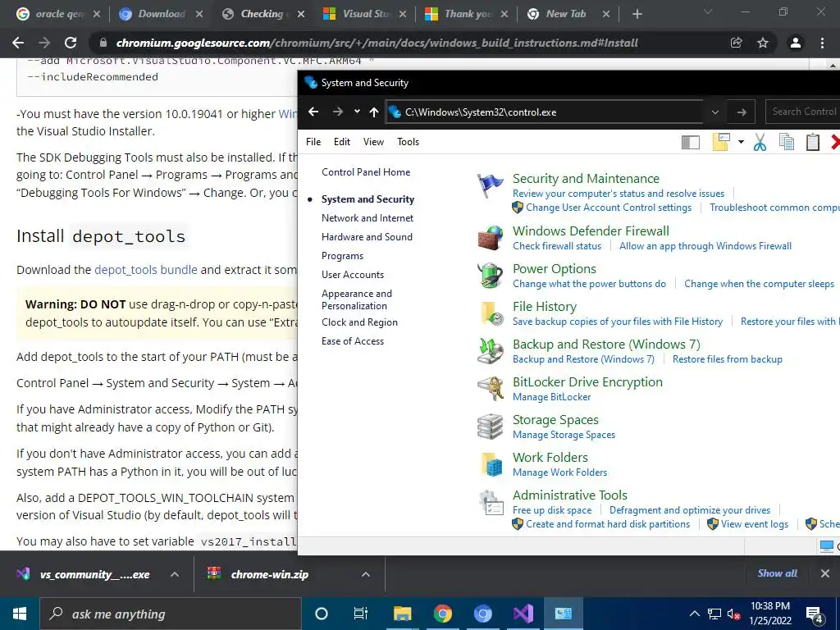
Task: Open Work Folders icon
Action: 491,464
